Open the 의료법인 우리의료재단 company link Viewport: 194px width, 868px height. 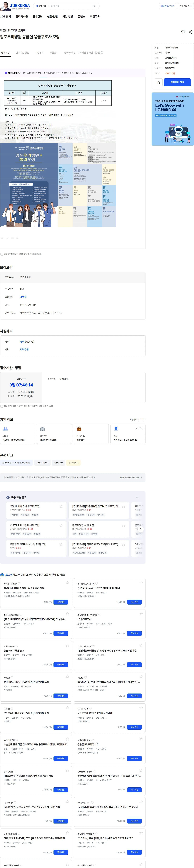pyautogui.click(x=13, y=31)
